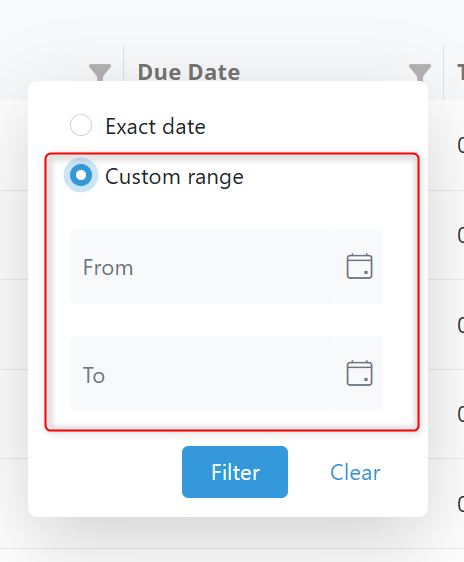This screenshot has height=562, width=464.
Task: Click the Clear link to reset filter
Action: 355,472
